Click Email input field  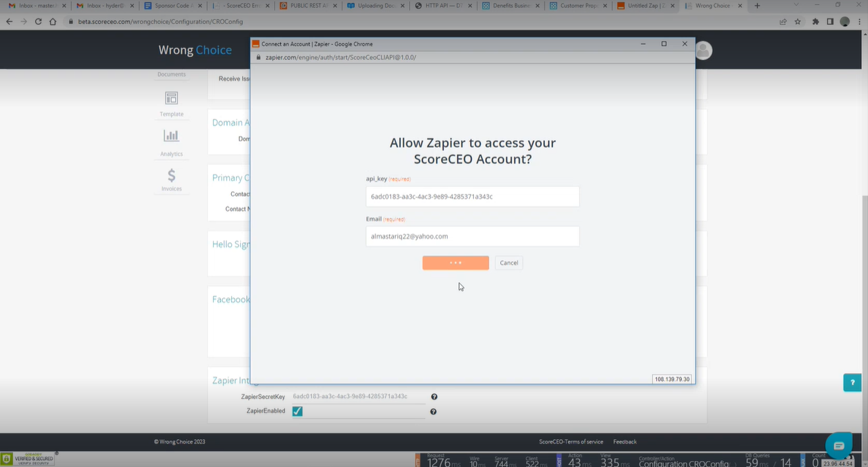click(x=473, y=237)
